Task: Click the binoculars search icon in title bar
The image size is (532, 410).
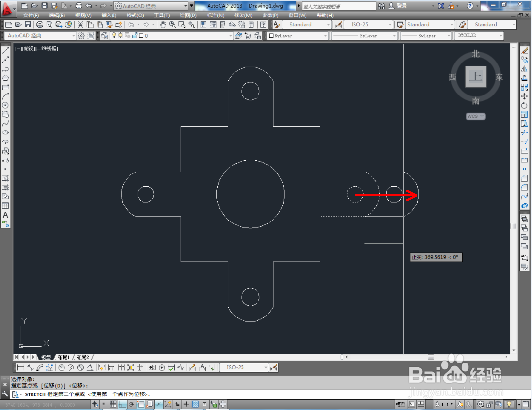Action: (381, 6)
